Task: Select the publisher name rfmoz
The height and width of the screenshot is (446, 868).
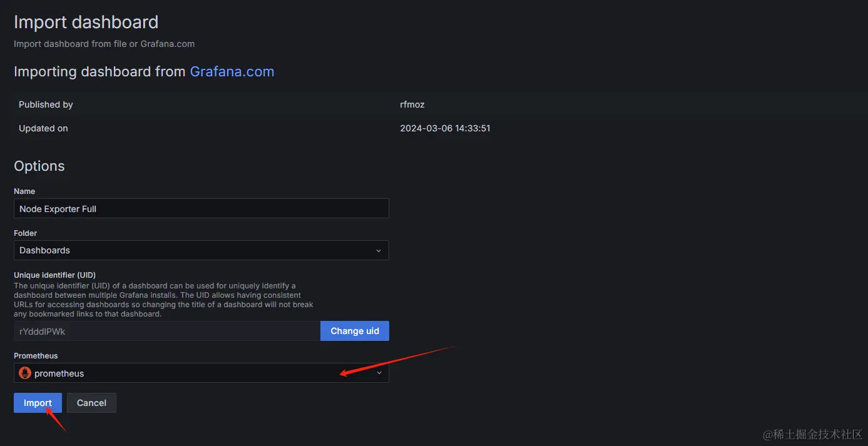Action: pos(412,104)
